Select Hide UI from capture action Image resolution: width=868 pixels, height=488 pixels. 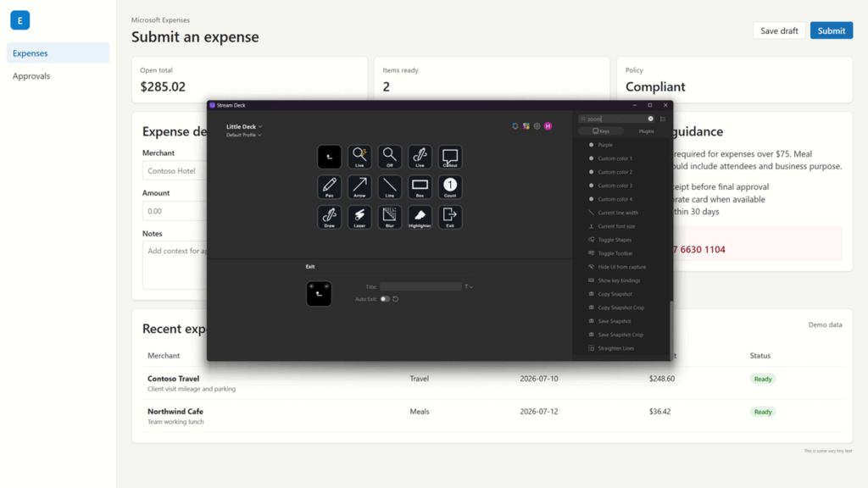pos(621,267)
